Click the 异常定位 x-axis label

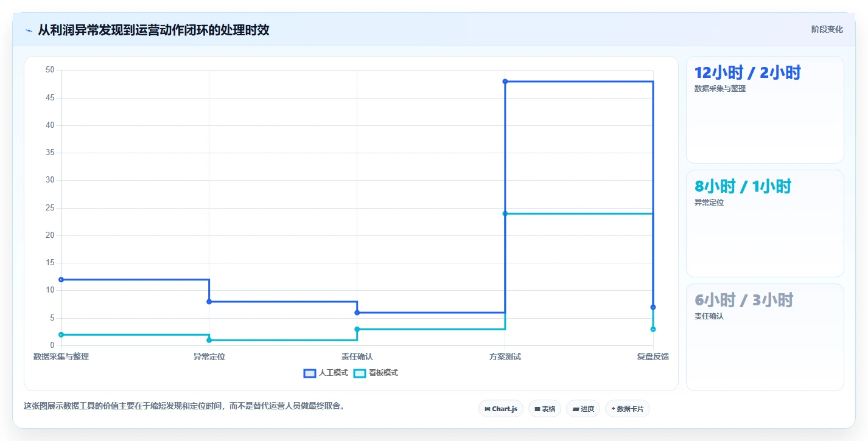209,356
